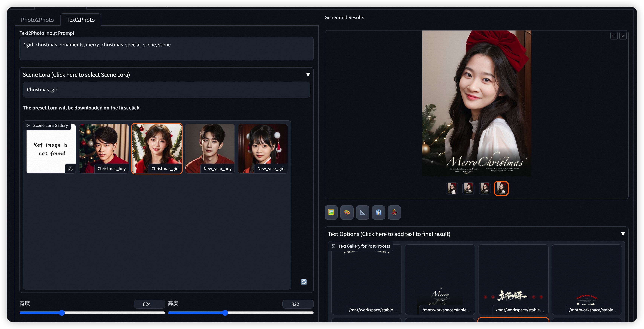Click the triangular ruler emoji button

point(363,212)
